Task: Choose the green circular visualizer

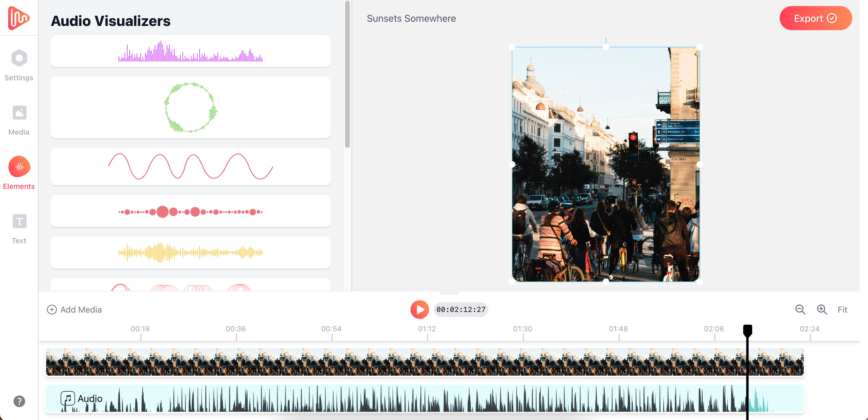Action: click(x=190, y=107)
